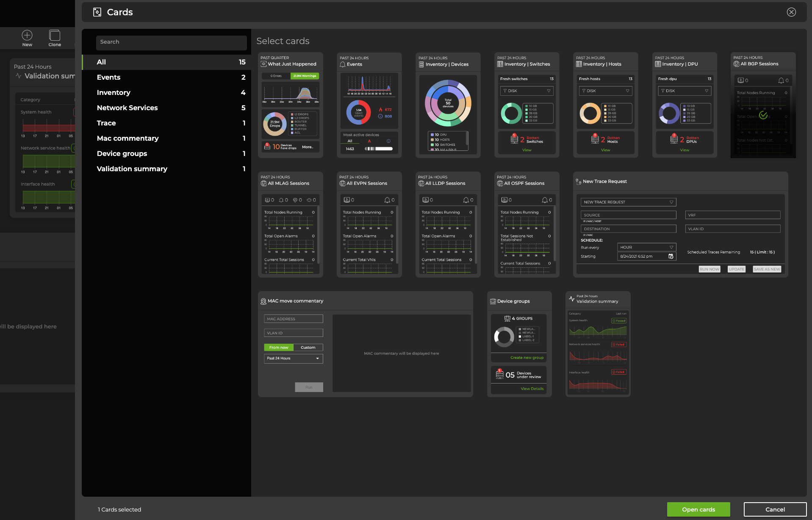This screenshot has height=520, width=812.
Task: Click the Events card bell icon
Action: click(343, 64)
